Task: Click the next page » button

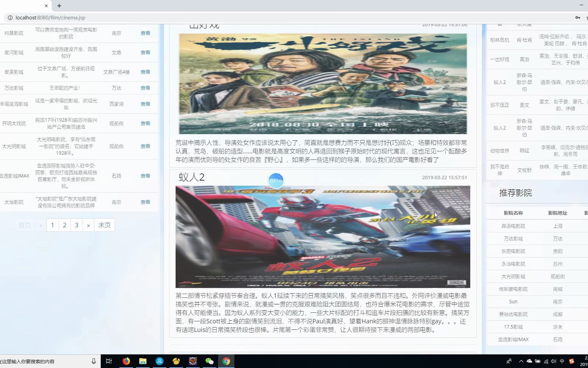Action: 88,225
